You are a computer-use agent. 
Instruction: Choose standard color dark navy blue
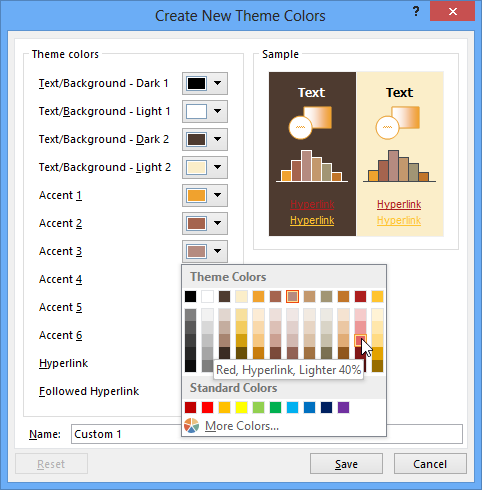point(326,407)
